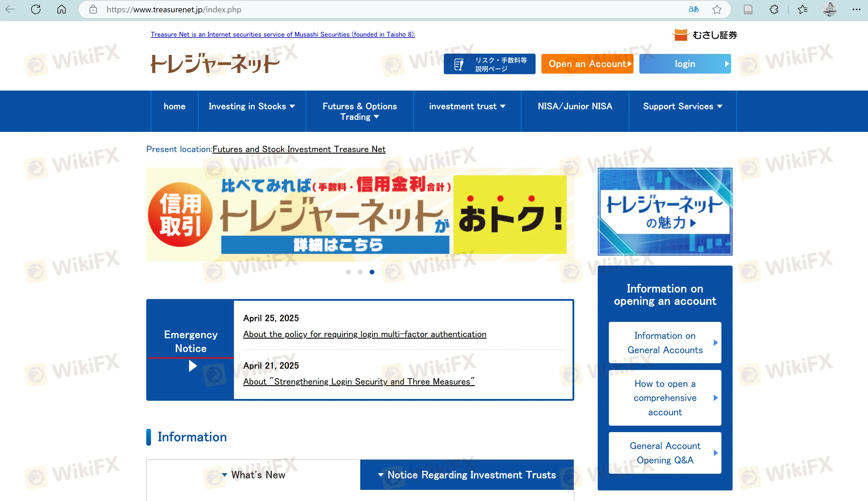The image size is (868, 501).
Task: Click the margin trading promo banner
Action: pos(360,214)
